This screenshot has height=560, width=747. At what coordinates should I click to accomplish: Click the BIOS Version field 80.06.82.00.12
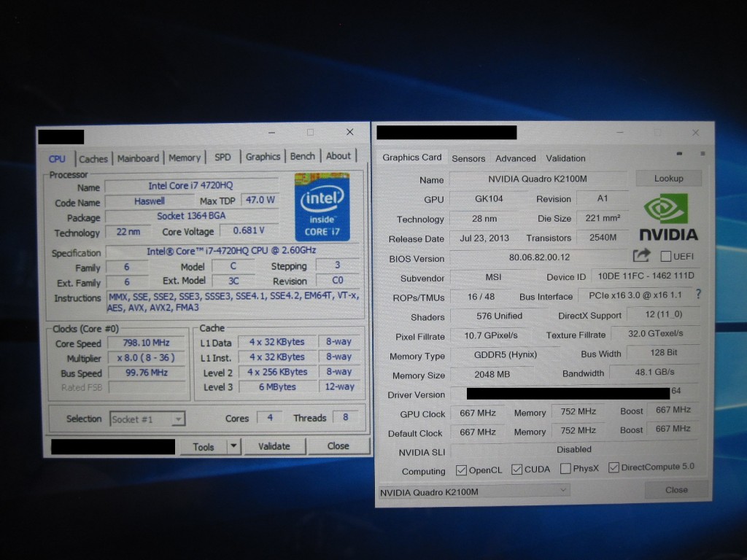coord(539,257)
